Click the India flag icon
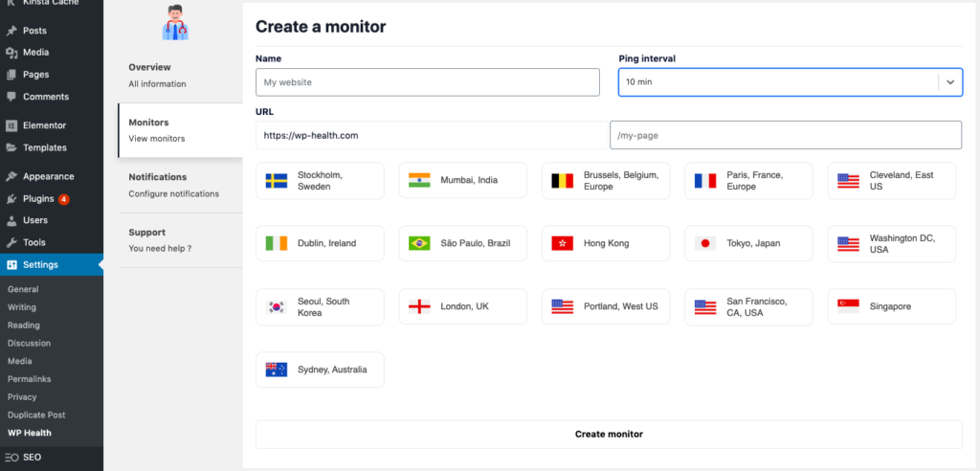Image resolution: width=980 pixels, height=471 pixels. [419, 181]
